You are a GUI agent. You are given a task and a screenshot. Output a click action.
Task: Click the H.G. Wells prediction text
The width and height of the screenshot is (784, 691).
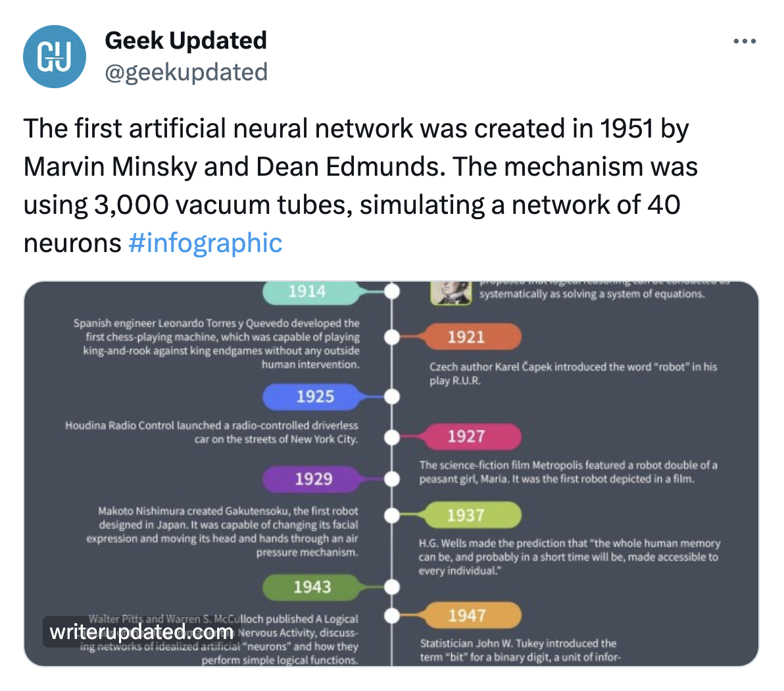[x=569, y=557]
